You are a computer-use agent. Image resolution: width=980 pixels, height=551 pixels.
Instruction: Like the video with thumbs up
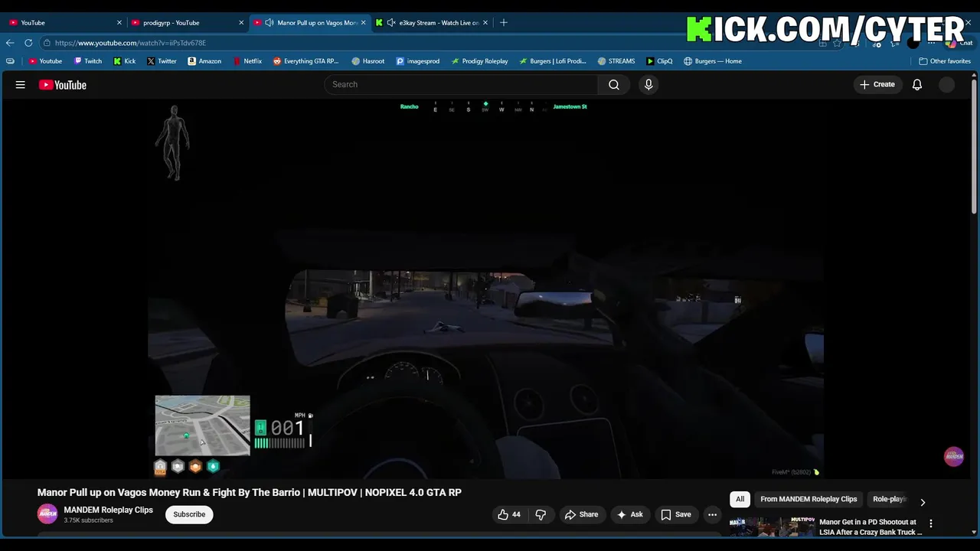[x=508, y=514]
